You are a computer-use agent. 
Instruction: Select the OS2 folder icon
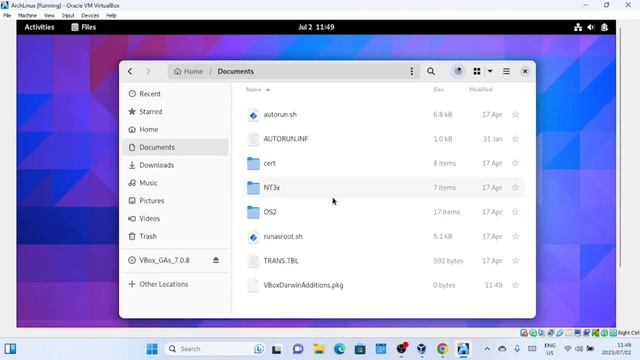click(x=253, y=212)
